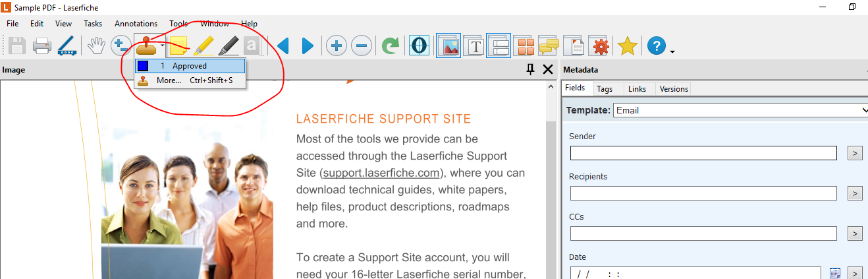This screenshot has height=279, width=868.
Task: Click the people photo in document
Action: tap(186, 210)
